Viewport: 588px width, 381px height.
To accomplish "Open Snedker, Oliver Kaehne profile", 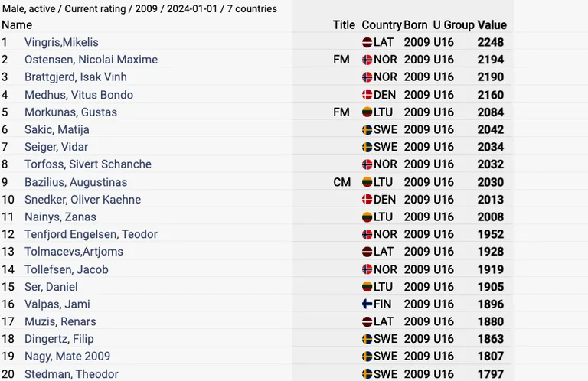I will click(x=83, y=200).
